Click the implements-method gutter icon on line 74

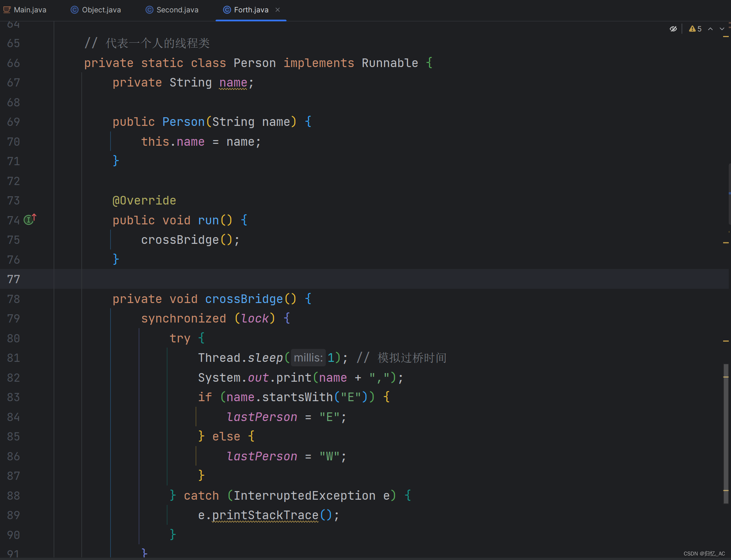29,220
